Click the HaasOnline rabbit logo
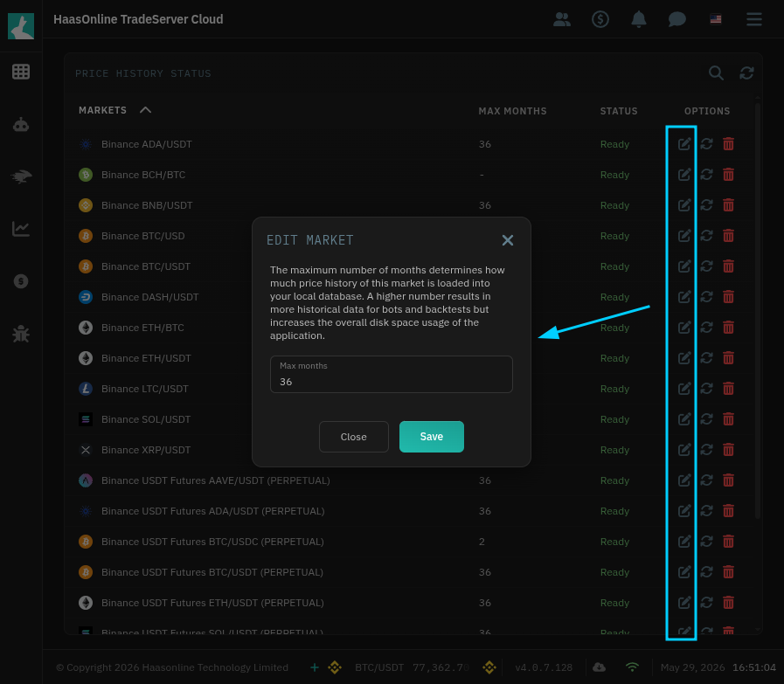 (21, 26)
